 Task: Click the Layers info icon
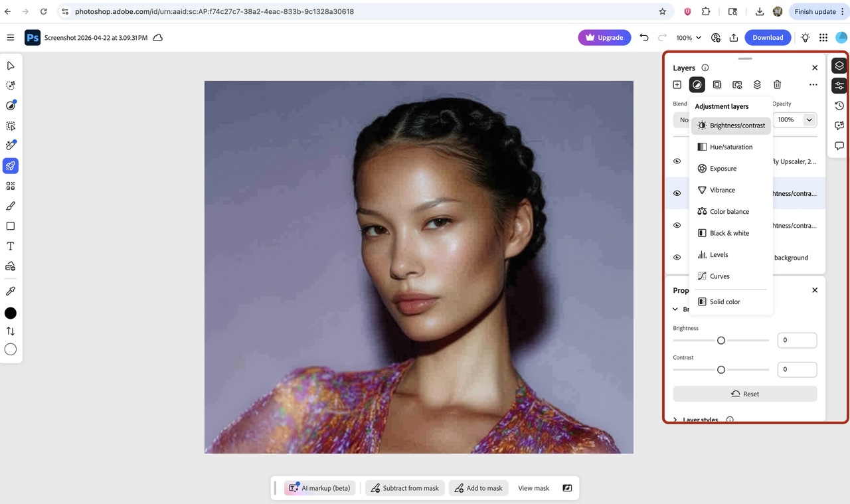point(705,68)
